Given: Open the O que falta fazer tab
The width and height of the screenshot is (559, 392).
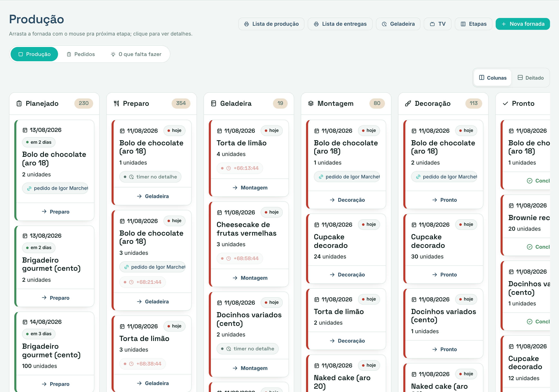Looking at the screenshot, I should pyautogui.click(x=136, y=54).
